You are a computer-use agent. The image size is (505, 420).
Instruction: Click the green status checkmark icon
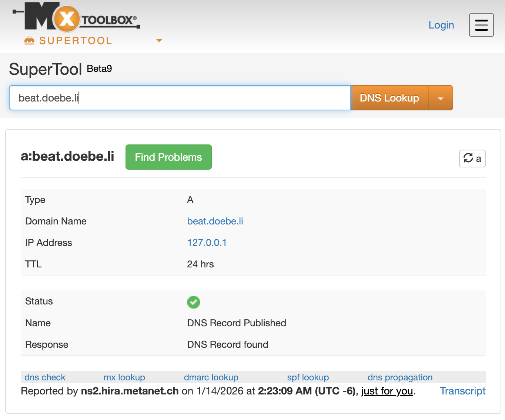click(193, 302)
